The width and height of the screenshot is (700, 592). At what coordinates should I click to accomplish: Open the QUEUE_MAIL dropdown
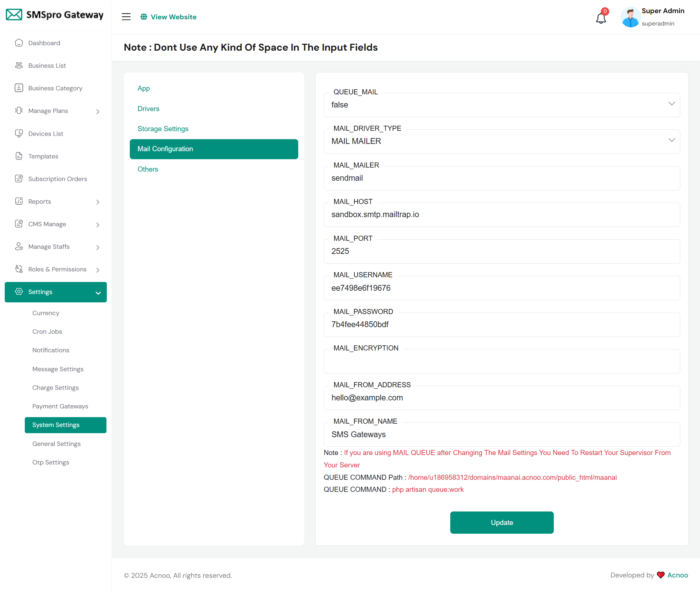click(x=502, y=105)
